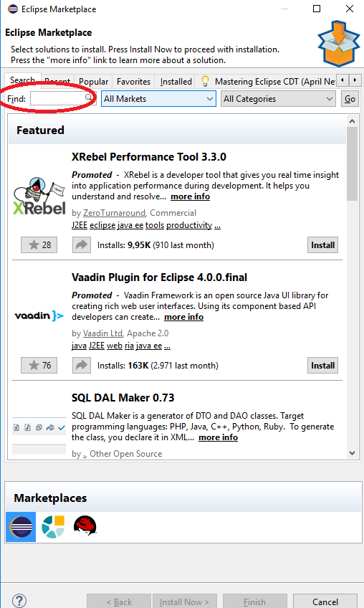Install XRebel Performance Tool 3.3.0
The width and height of the screenshot is (364, 608).
pos(322,245)
